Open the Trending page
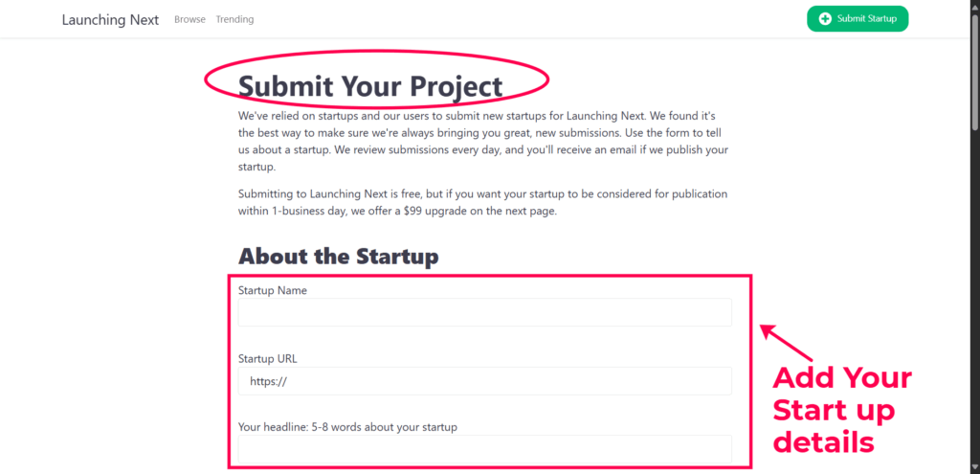This screenshot has width=980, height=474. click(235, 19)
